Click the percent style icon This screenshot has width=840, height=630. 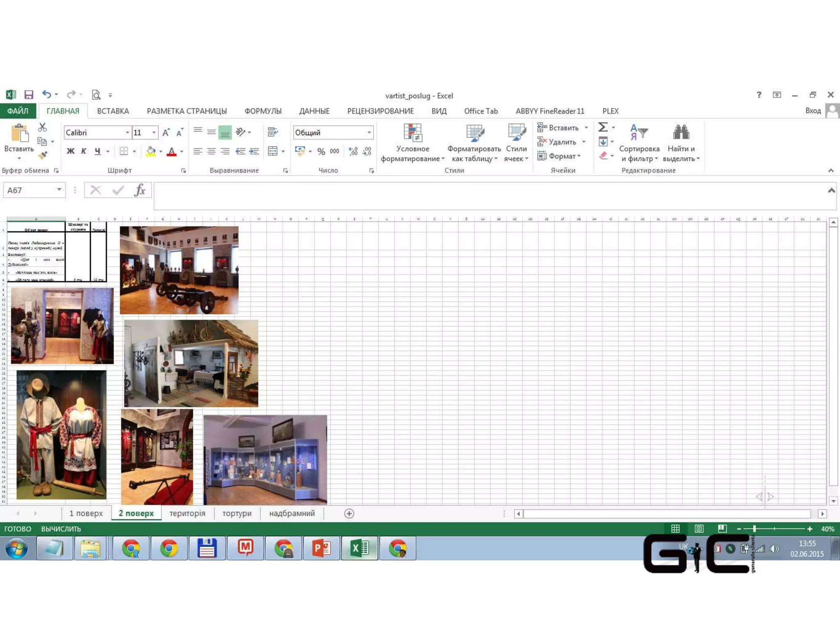pyautogui.click(x=321, y=151)
